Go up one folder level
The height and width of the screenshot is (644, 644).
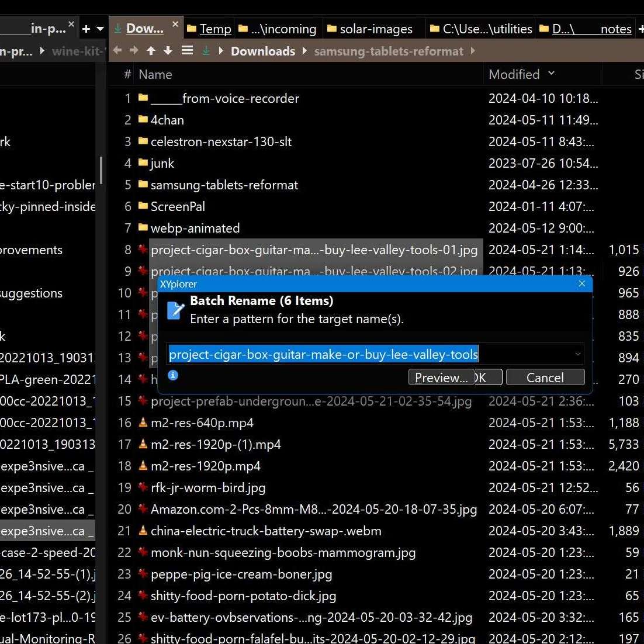pos(151,51)
